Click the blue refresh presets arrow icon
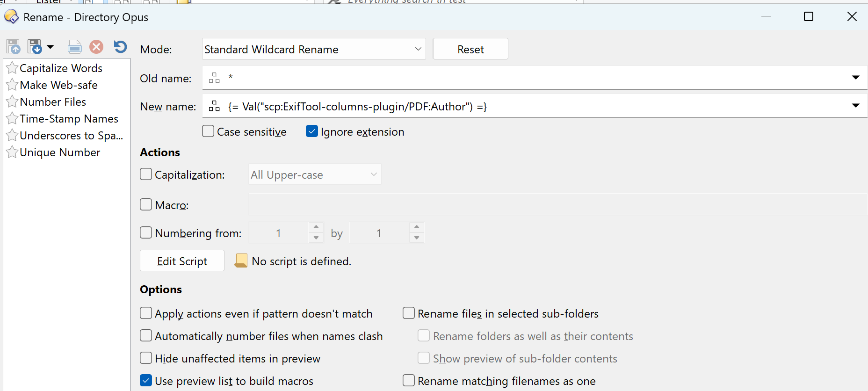The height and width of the screenshot is (391, 868). point(120,47)
